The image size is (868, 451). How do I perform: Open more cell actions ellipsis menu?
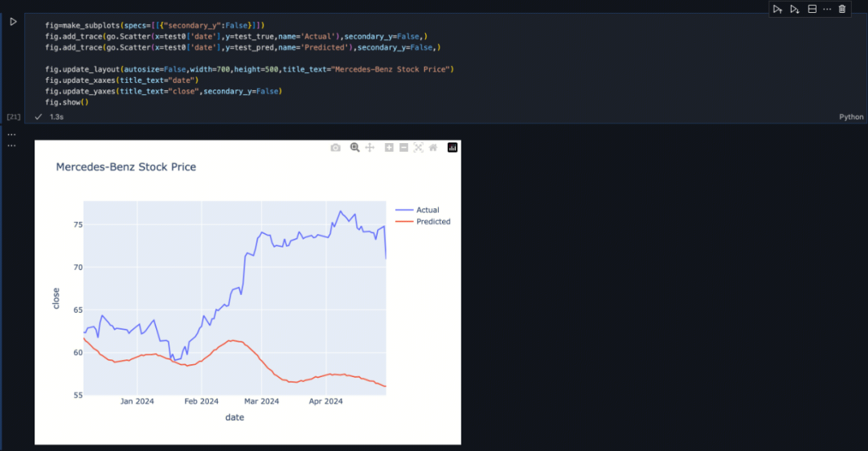click(827, 9)
